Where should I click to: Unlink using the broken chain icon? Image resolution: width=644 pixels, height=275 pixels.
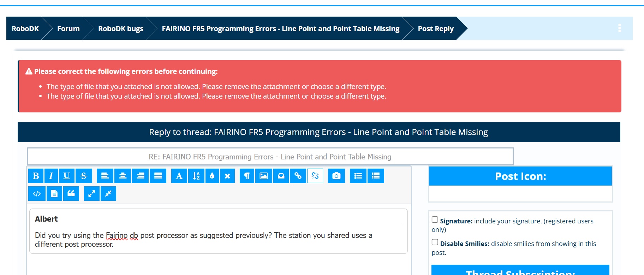click(x=315, y=176)
